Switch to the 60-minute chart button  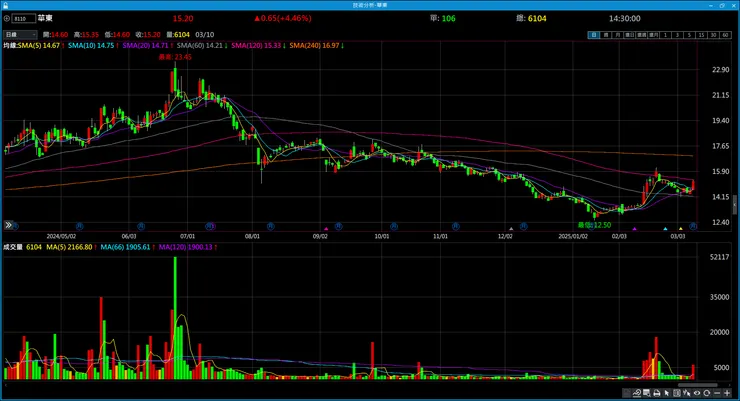pos(725,35)
